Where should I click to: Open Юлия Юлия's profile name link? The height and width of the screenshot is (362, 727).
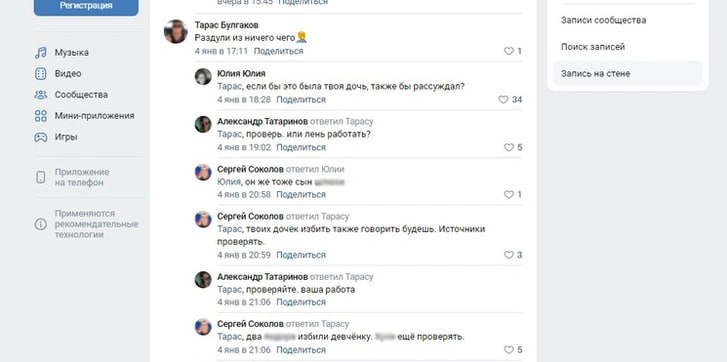pos(241,74)
